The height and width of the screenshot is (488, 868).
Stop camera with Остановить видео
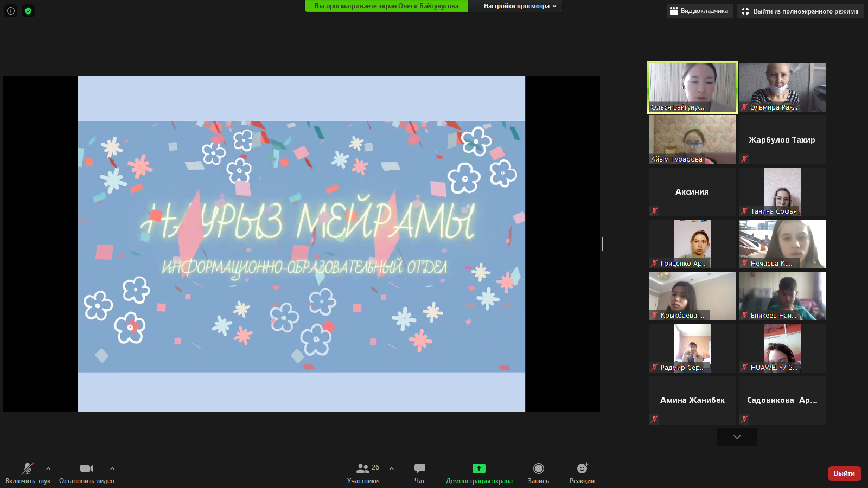(87, 473)
